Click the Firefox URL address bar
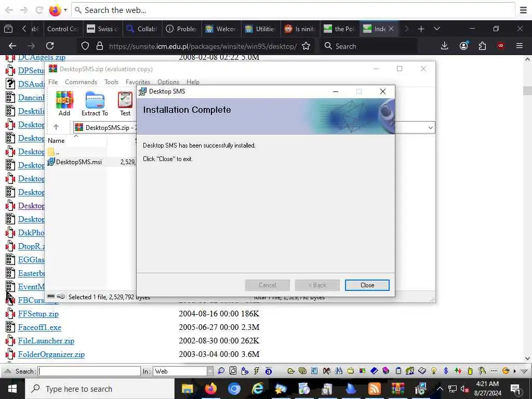 click(x=202, y=46)
